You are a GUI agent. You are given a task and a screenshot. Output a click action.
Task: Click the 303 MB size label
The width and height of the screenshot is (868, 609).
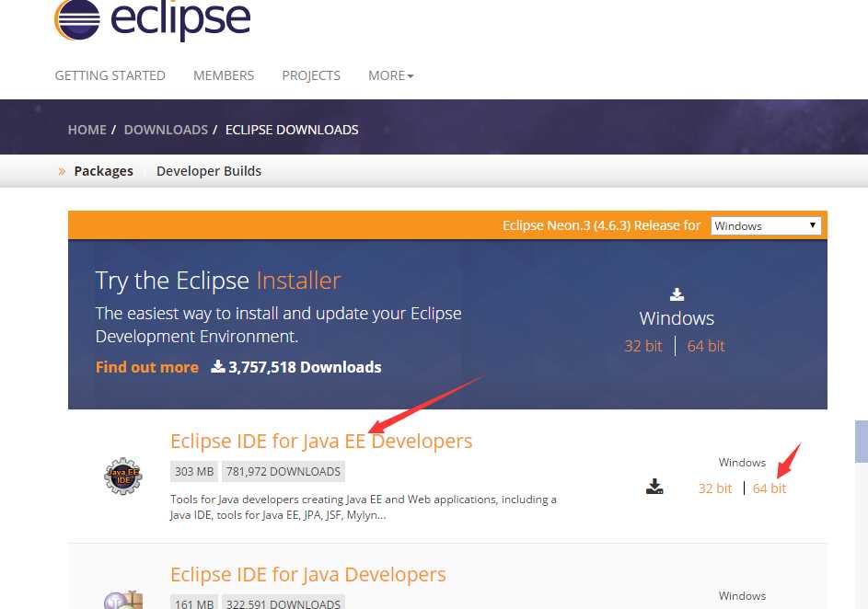coord(194,471)
